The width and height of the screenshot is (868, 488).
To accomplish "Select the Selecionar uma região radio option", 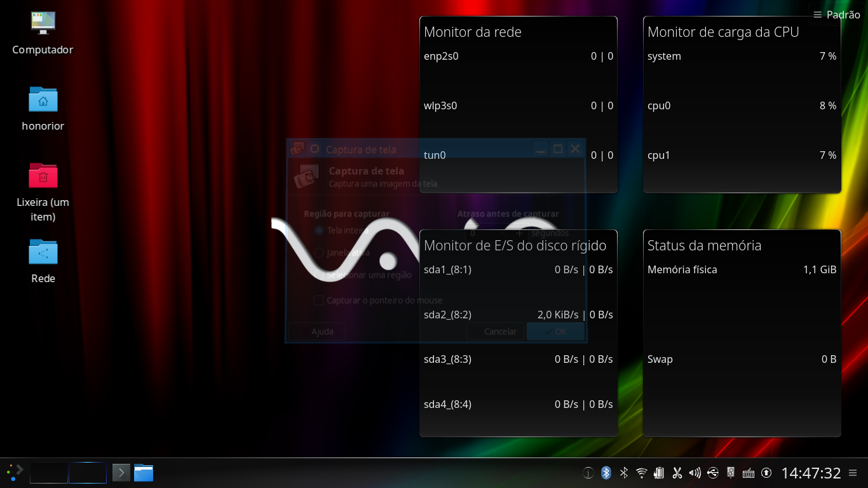I will coord(363,274).
